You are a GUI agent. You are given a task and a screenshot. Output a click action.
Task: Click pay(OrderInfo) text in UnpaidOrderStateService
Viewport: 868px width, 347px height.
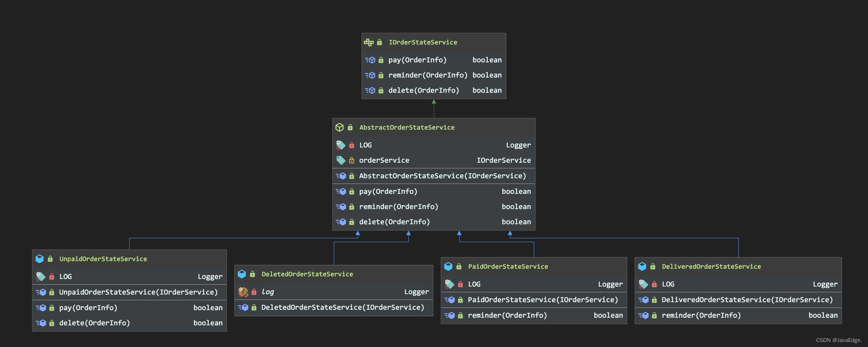click(x=88, y=308)
